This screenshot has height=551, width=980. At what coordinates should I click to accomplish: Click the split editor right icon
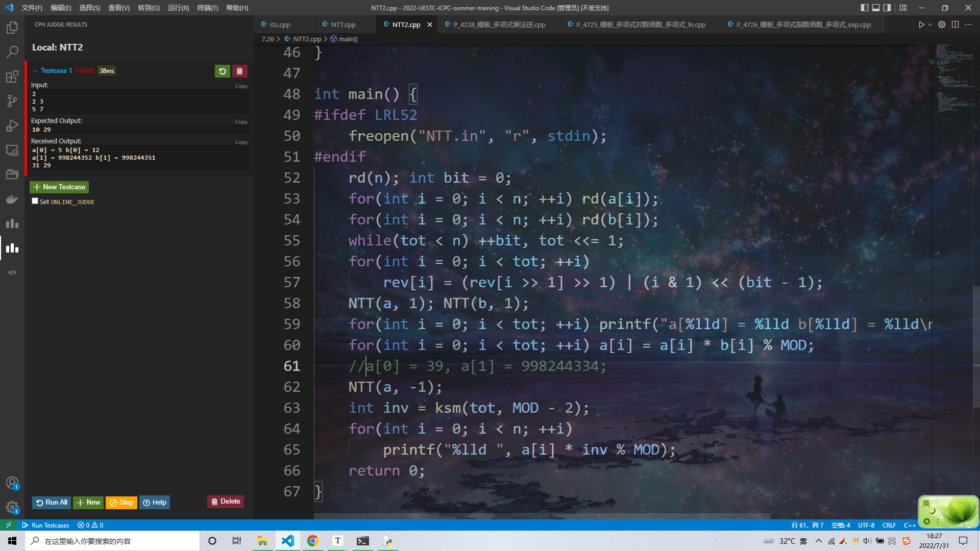tap(955, 24)
